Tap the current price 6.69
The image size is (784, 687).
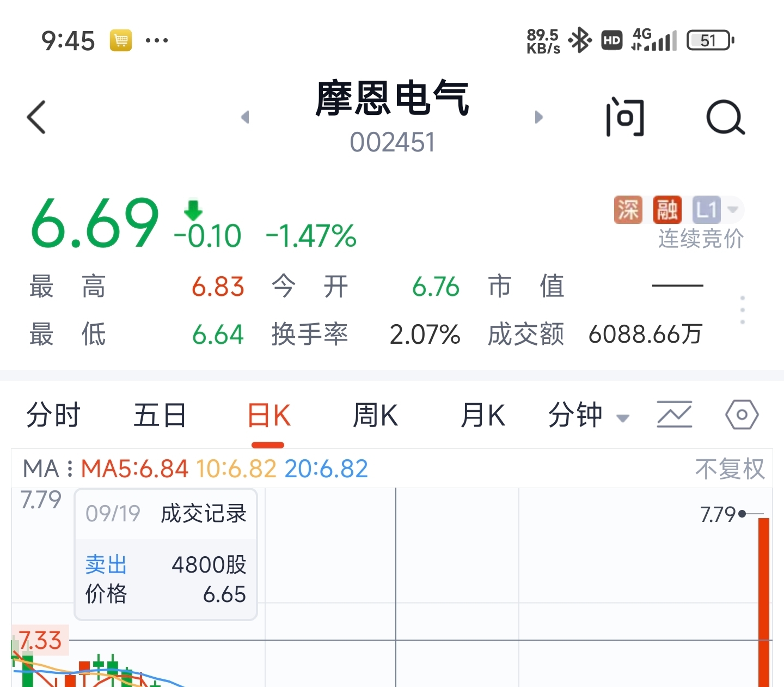[95, 223]
